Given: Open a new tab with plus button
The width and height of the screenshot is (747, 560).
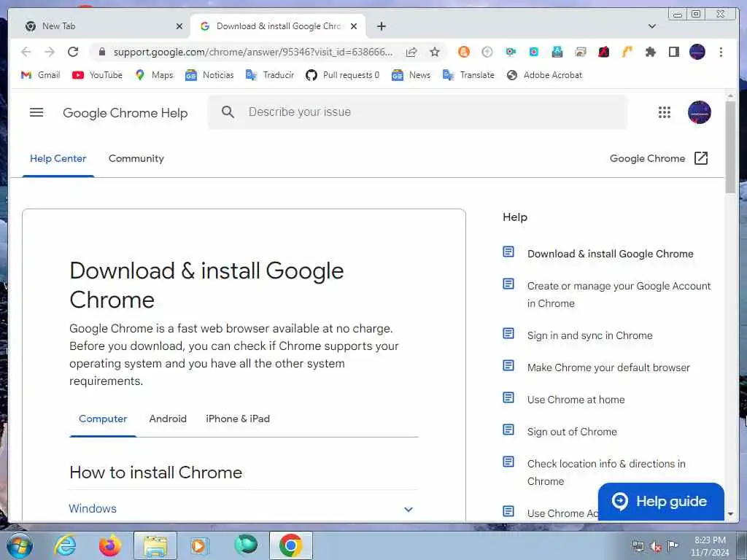Looking at the screenshot, I should click(x=381, y=26).
